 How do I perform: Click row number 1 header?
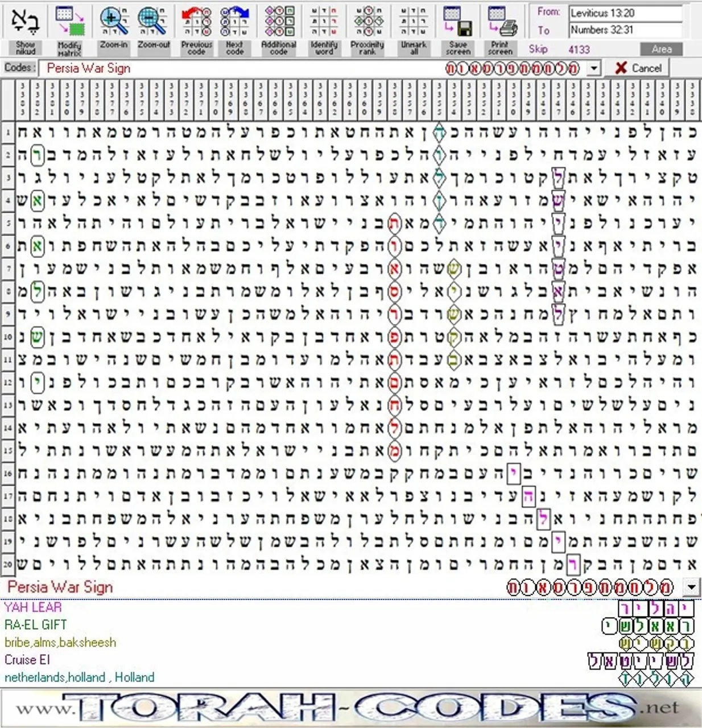[x=7, y=132]
